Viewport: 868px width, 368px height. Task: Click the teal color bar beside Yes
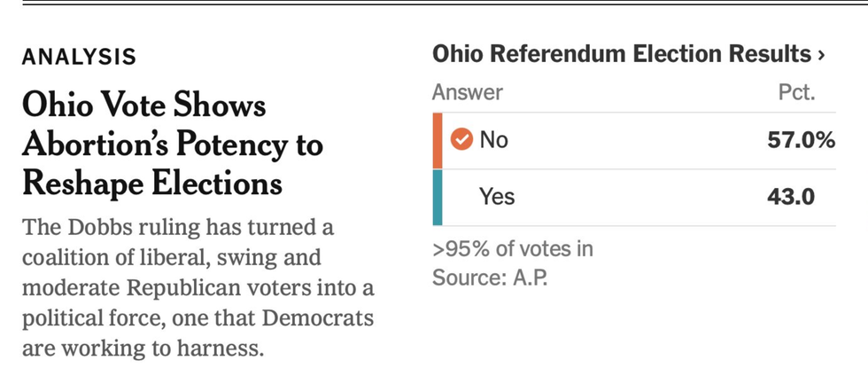pos(438,197)
